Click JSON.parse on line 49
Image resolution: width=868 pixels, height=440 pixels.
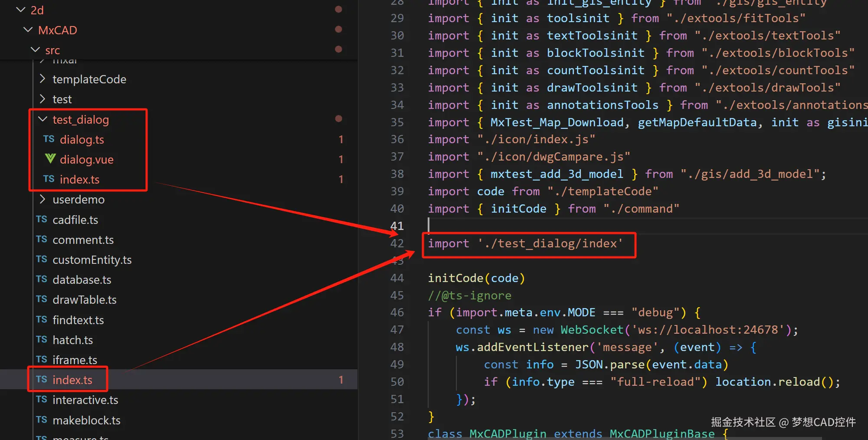pyautogui.click(x=610, y=364)
